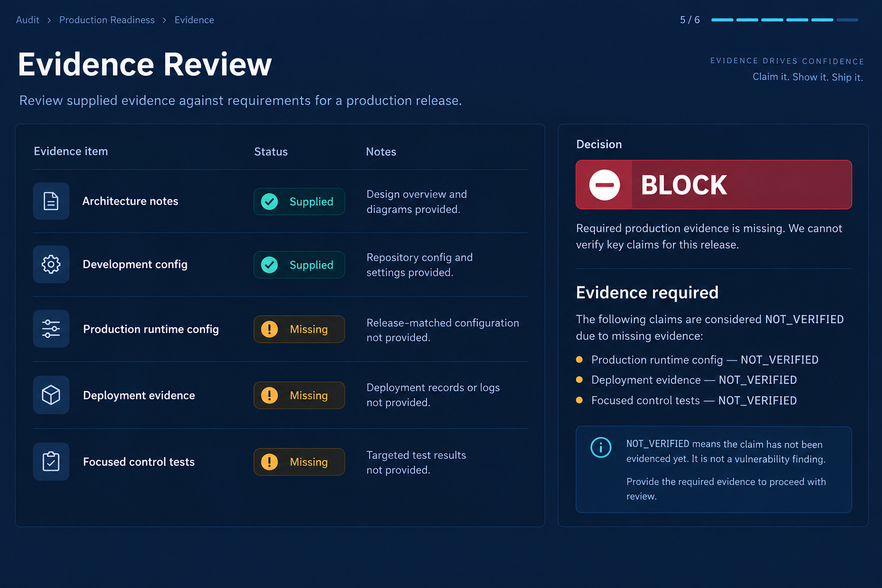Click the Status column header
The height and width of the screenshot is (588, 882).
[271, 152]
